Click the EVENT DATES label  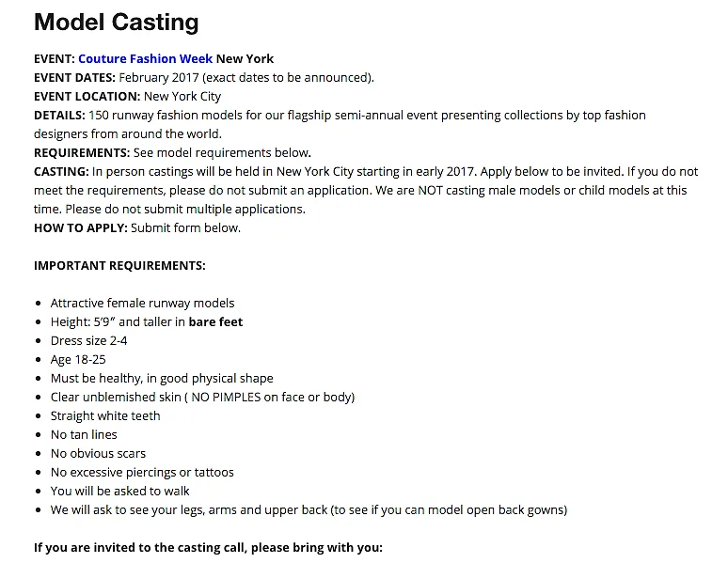[74, 77]
